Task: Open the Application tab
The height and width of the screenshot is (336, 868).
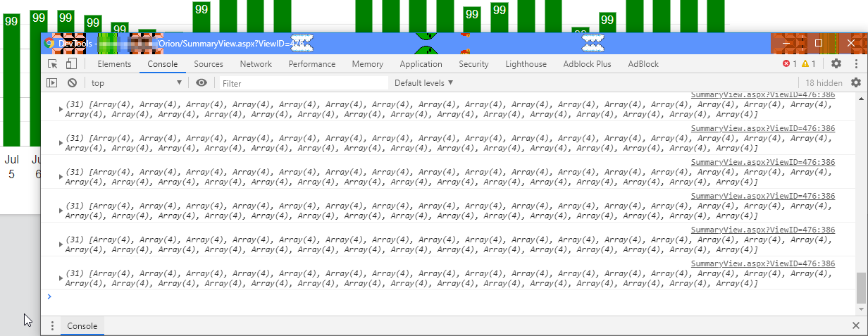Action: pyautogui.click(x=421, y=64)
